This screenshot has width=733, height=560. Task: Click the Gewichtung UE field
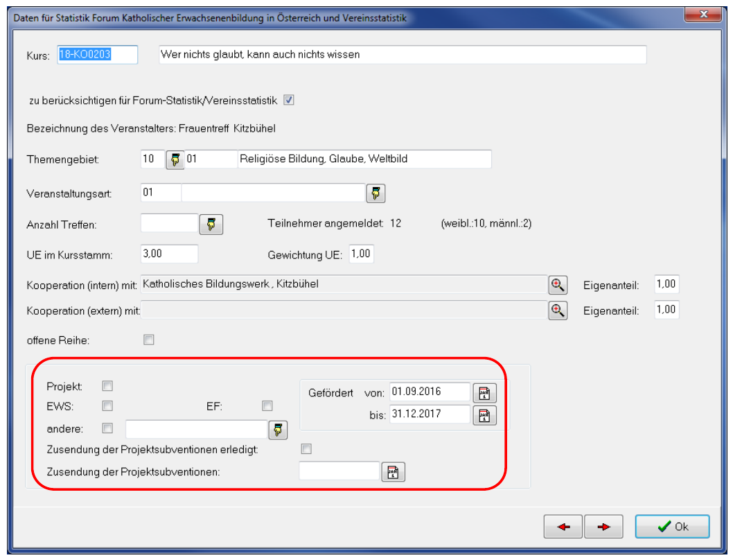pyautogui.click(x=362, y=254)
